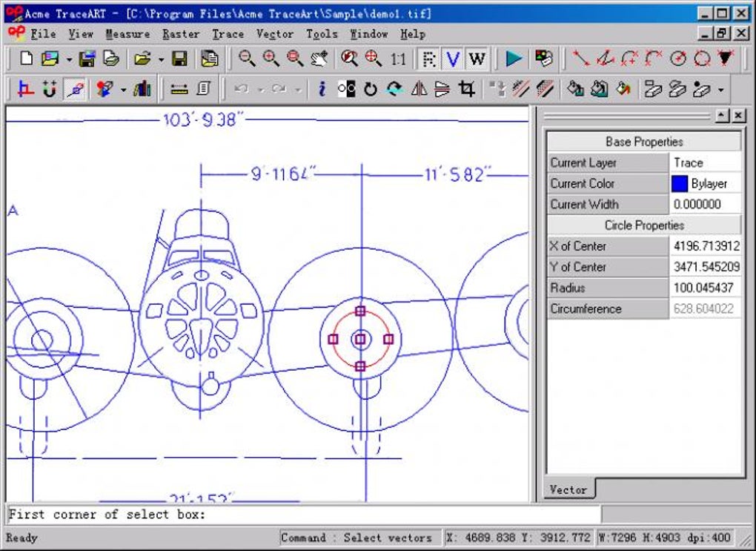
Task: Expand dropdown arrow beside open vector folder
Action: pyautogui.click(x=161, y=60)
